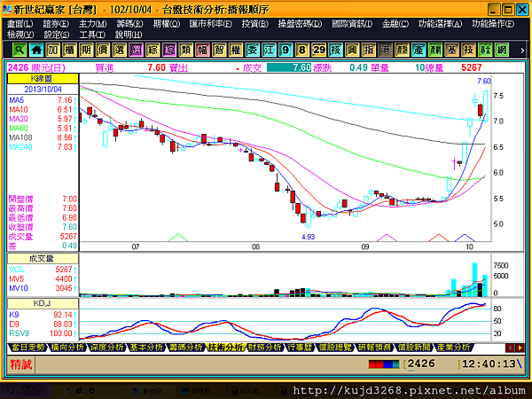Click the KD,J indicator panel header
The image size is (532, 399).
[43, 303]
